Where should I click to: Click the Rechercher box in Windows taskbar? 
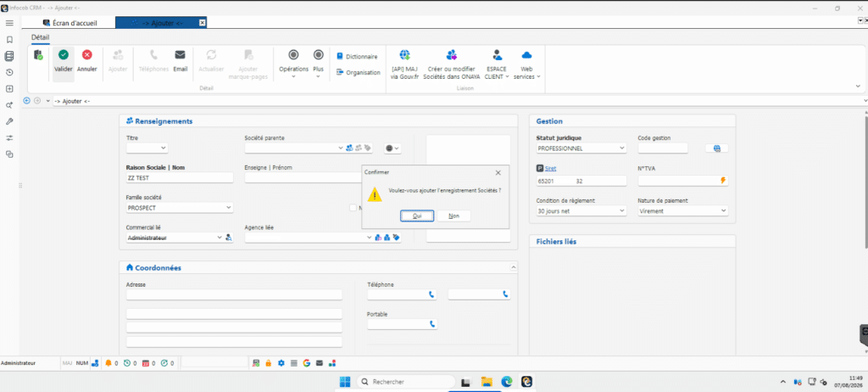tap(406, 382)
